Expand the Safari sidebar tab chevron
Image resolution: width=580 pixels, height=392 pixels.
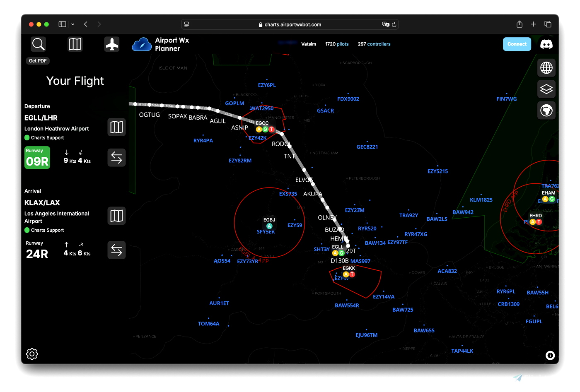(72, 24)
